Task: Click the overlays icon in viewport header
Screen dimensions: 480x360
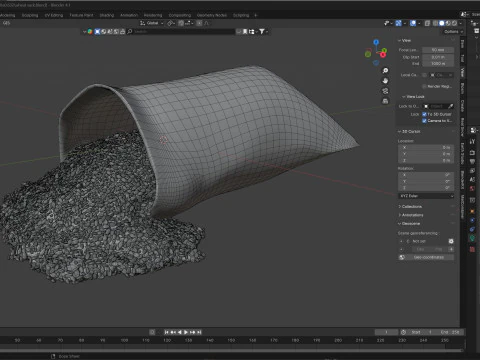Action: pos(413,23)
